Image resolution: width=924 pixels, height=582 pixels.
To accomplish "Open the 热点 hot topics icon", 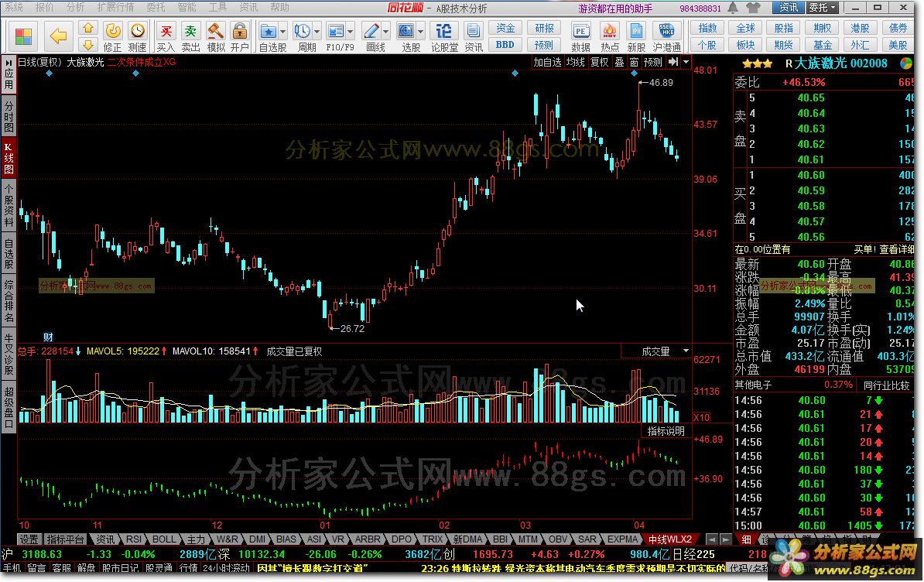I will point(609,36).
